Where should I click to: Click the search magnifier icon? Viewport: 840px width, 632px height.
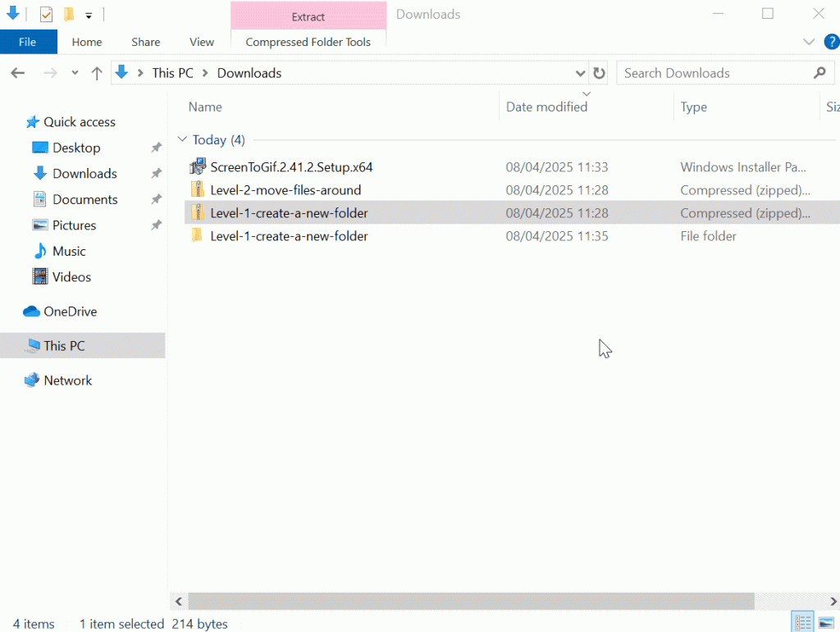tap(819, 73)
